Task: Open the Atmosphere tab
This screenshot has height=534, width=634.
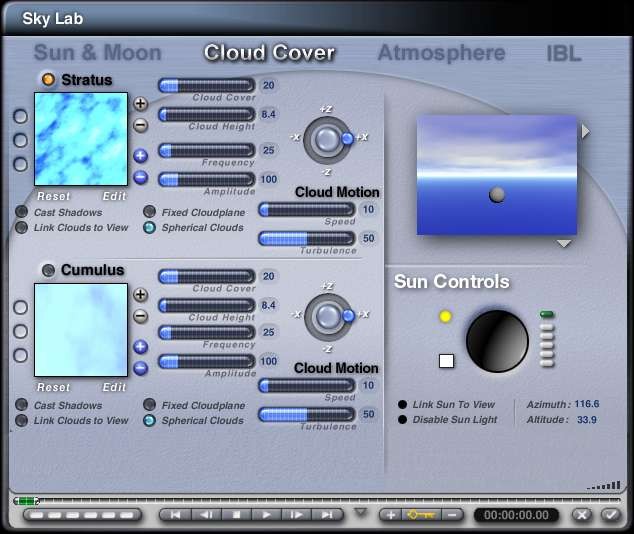Action: pyautogui.click(x=441, y=53)
